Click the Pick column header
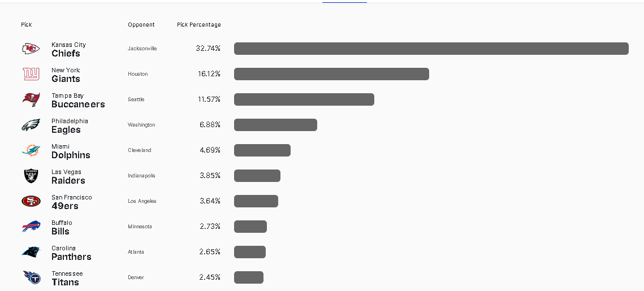Screen dimensions: 644x291 pyautogui.click(x=27, y=25)
